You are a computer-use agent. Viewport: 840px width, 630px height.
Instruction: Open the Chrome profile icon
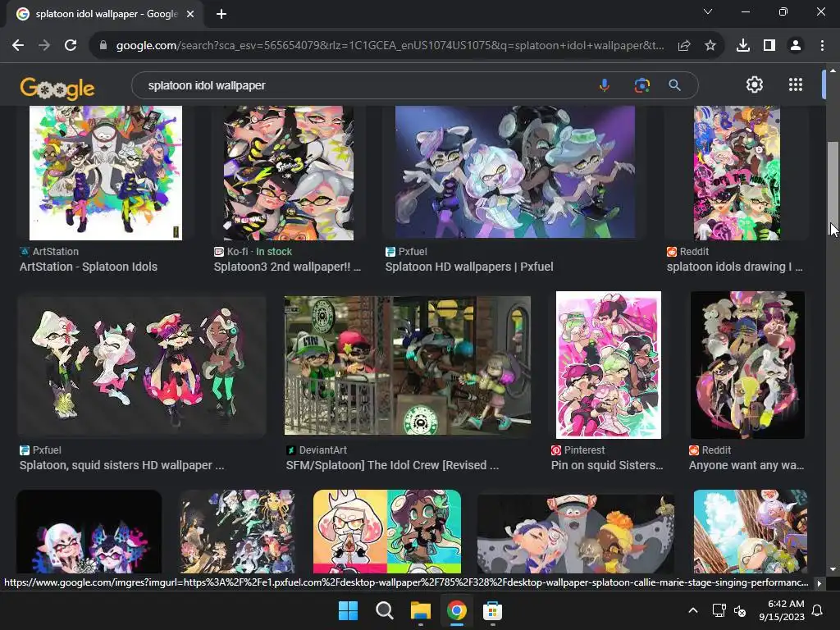[796, 46]
